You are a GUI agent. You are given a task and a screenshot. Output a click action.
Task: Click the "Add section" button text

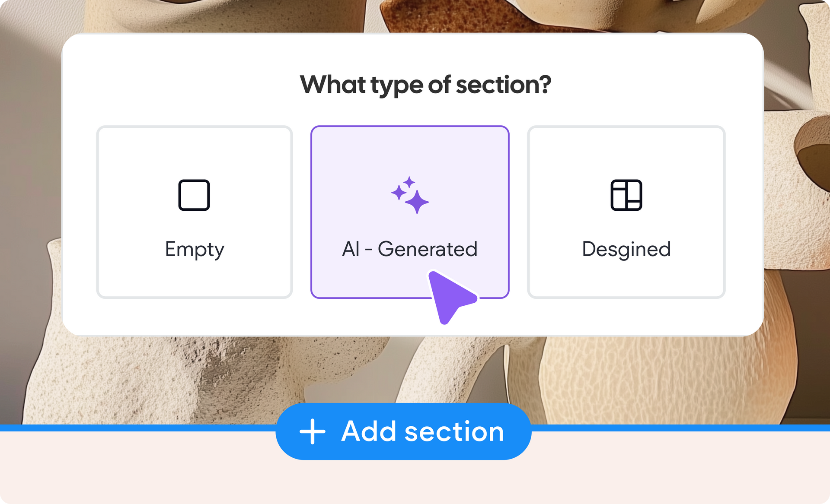click(422, 431)
